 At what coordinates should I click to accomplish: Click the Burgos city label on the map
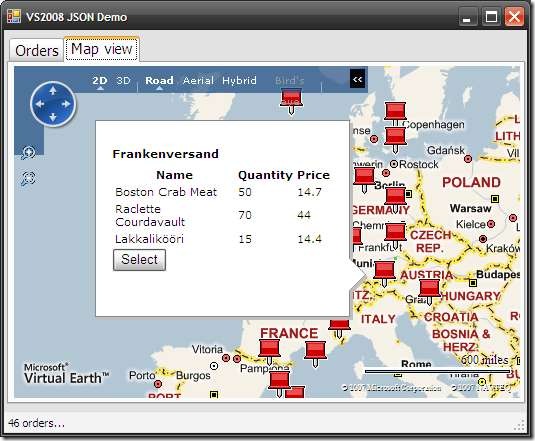click(x=193, y=376)
